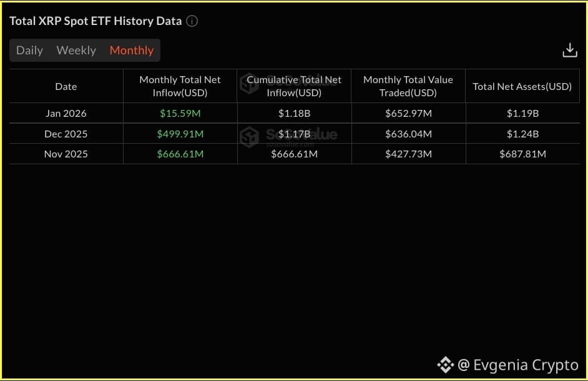
Task: Select the Dec 2025 row date
Action: point(66,134)
